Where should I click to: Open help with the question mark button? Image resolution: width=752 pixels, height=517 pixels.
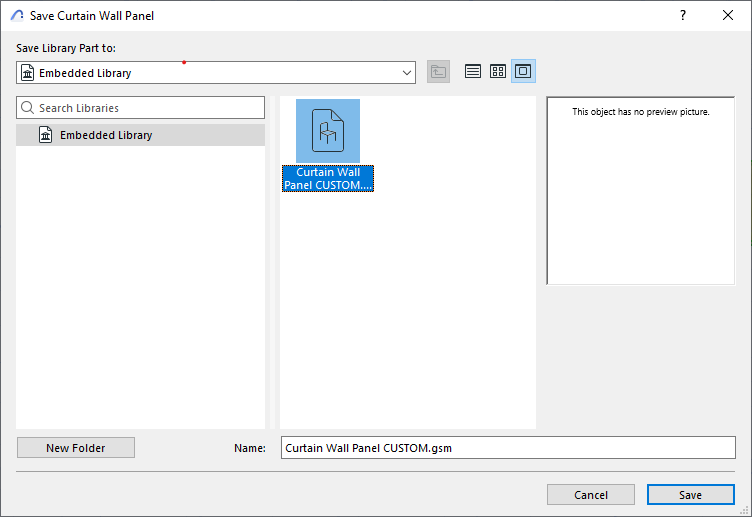coord(683,15)
